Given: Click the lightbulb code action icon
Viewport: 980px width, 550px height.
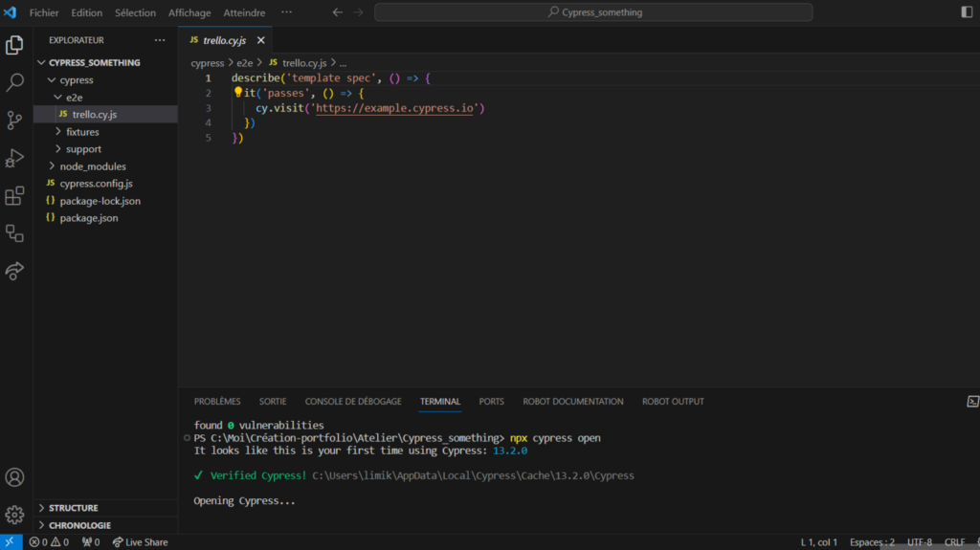Looking at the screenshot, I should (238, 93).
